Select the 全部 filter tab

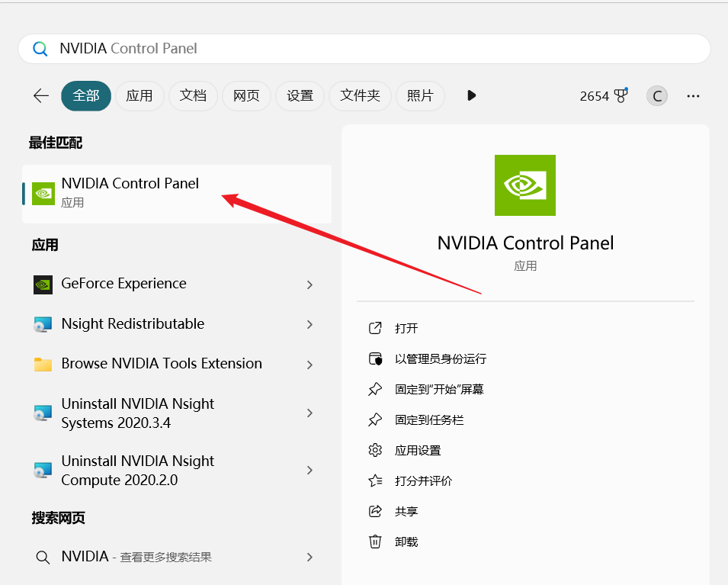click(x=86, y=95)
